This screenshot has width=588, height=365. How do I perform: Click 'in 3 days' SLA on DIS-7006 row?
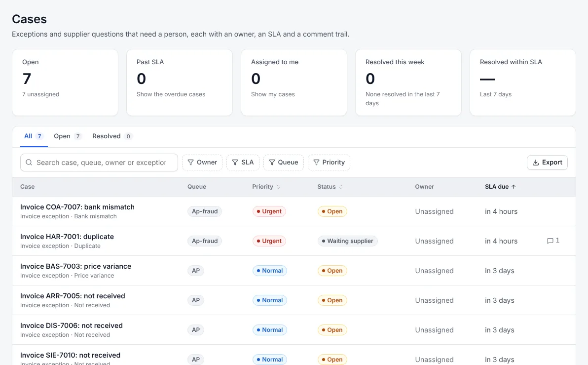[500, 330]
